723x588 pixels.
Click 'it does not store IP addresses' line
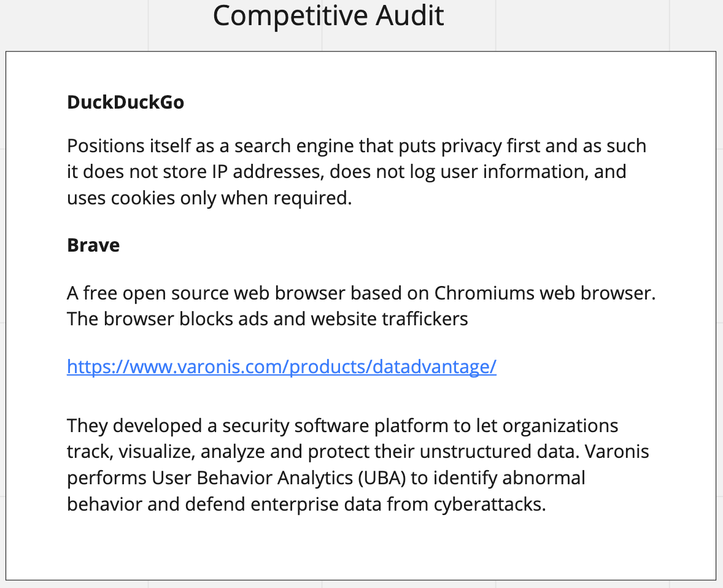click(347, 172)
